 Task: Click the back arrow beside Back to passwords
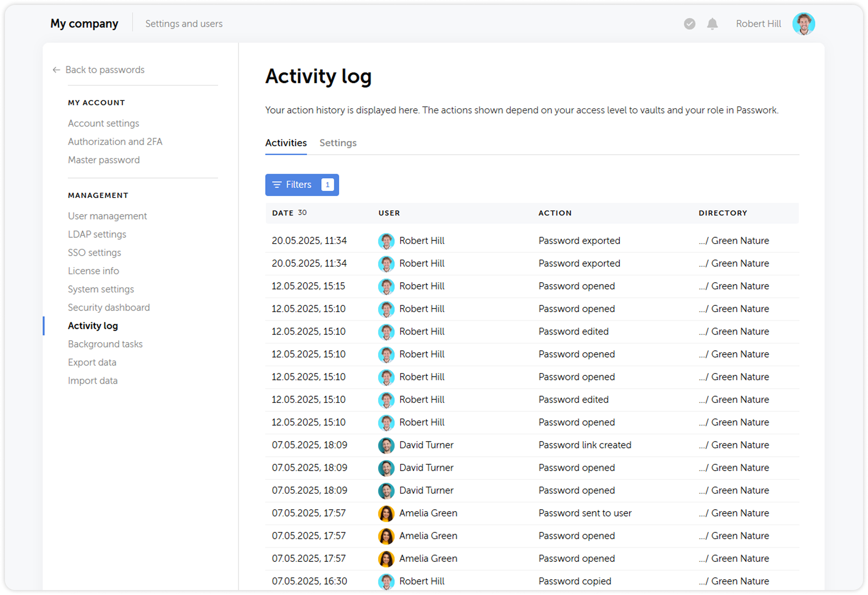(56, 70)
